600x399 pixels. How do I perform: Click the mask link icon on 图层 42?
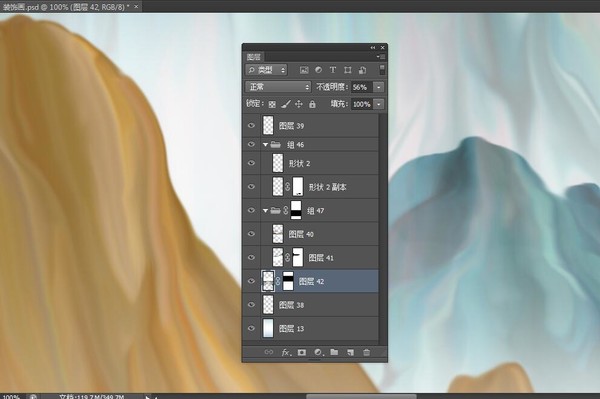tap(278, 281)
